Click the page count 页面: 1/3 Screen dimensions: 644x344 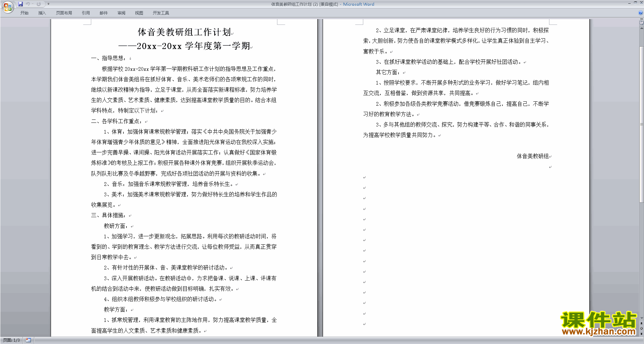[11, 340]
